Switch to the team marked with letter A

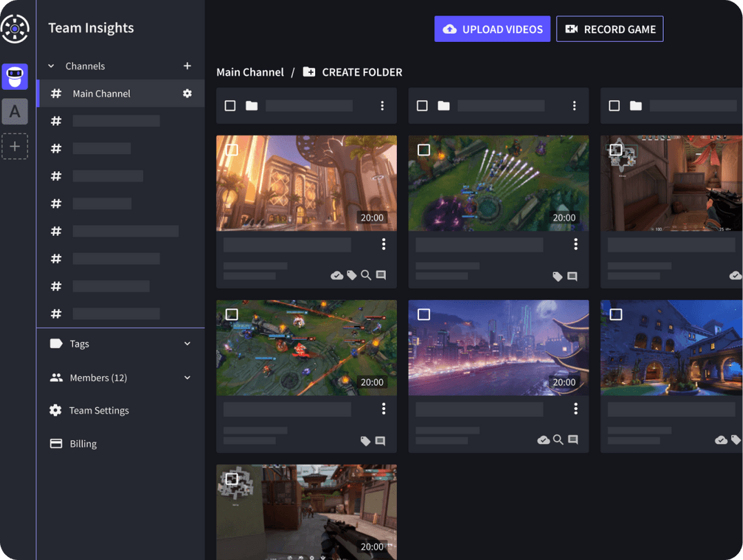pyautogui.click(x=14, y=111)
